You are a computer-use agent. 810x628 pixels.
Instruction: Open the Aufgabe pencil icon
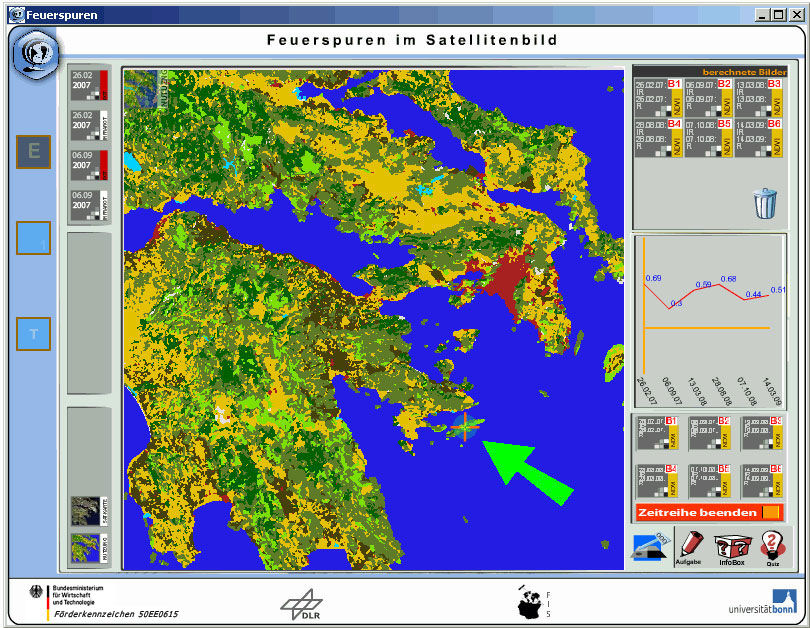click(690, 545)
